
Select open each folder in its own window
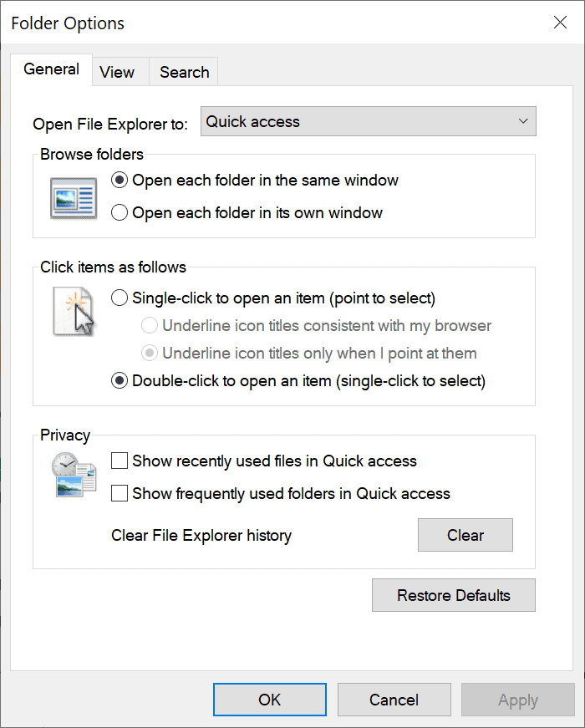[x=119, y=212]
